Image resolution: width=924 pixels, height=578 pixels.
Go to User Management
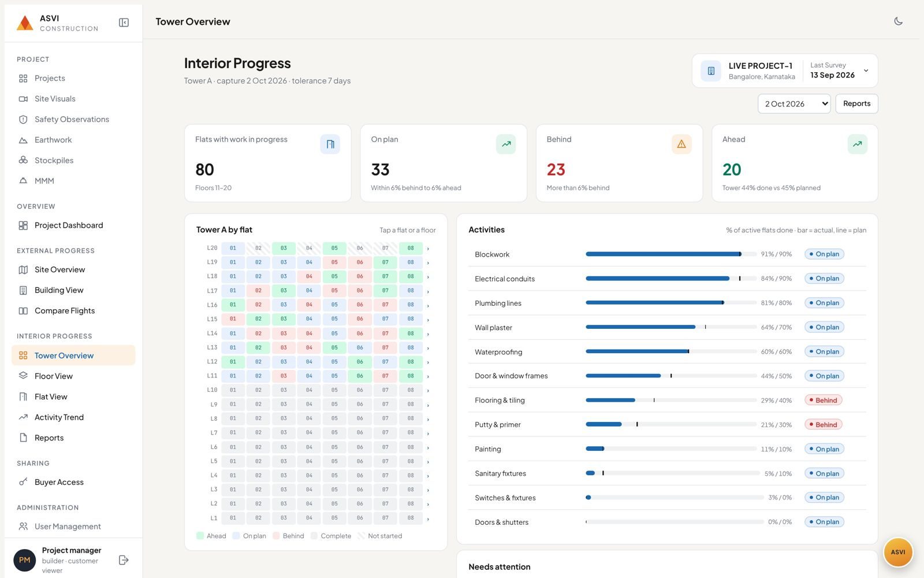pos(73,527)
